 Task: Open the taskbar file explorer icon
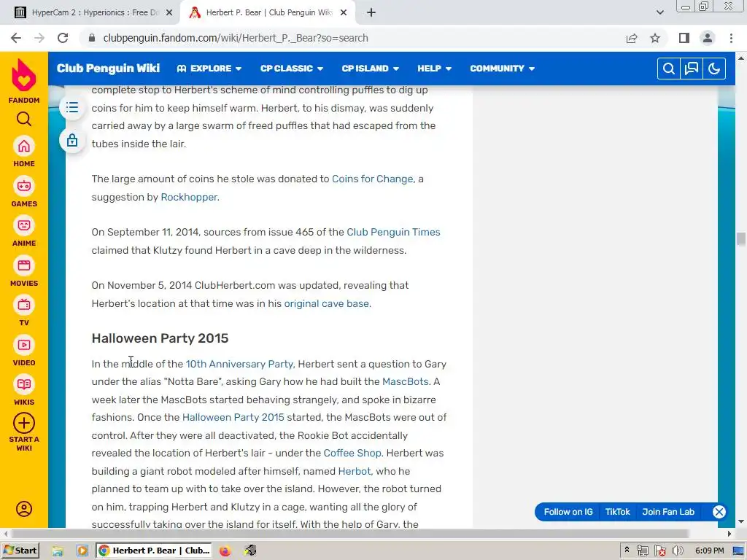click(58, 551)
